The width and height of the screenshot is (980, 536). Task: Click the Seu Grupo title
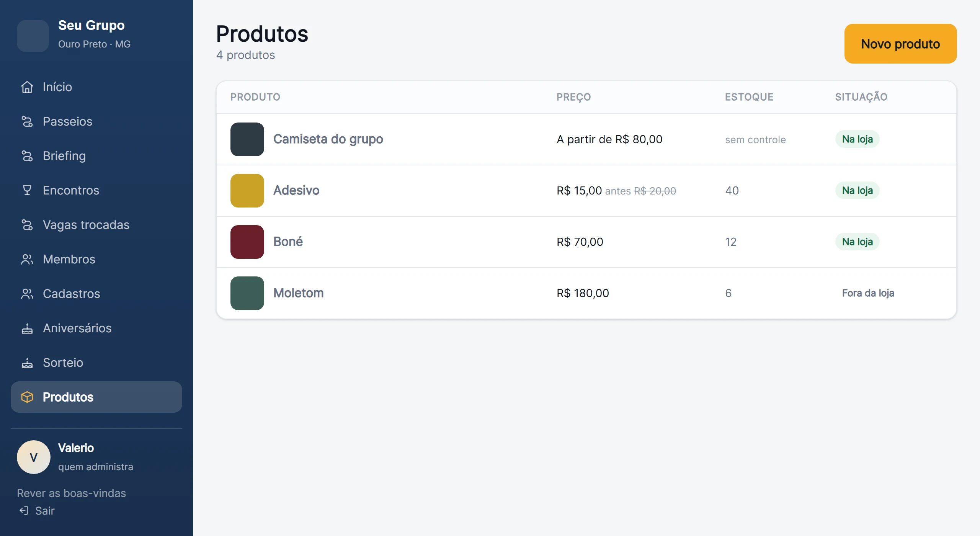coord(91,25)
